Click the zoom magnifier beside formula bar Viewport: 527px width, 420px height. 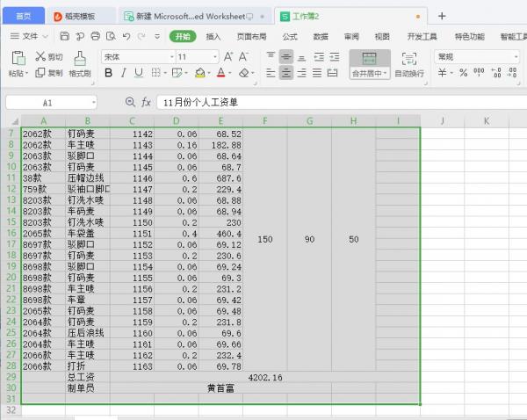pyautogui.click(x=130, y=102)
